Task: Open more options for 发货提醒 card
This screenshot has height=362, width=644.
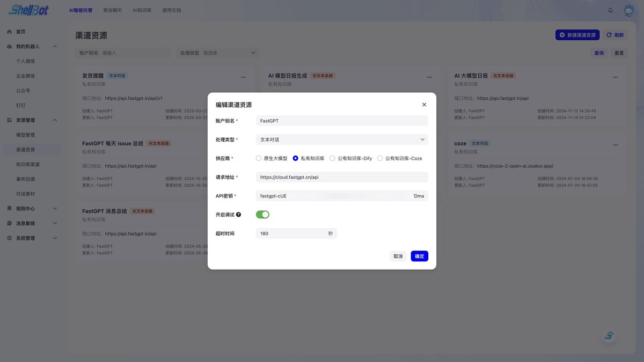Action: pos(243,77)
